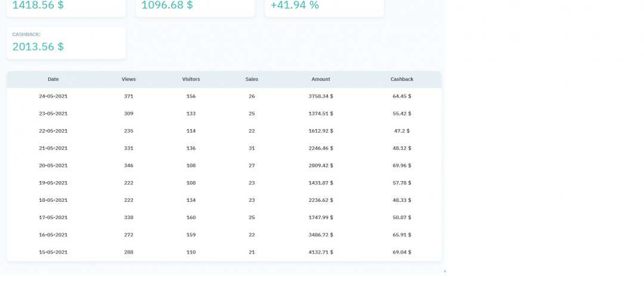Click the CASHBACK: card label
The image size is (644, 281).
(26, 35)
